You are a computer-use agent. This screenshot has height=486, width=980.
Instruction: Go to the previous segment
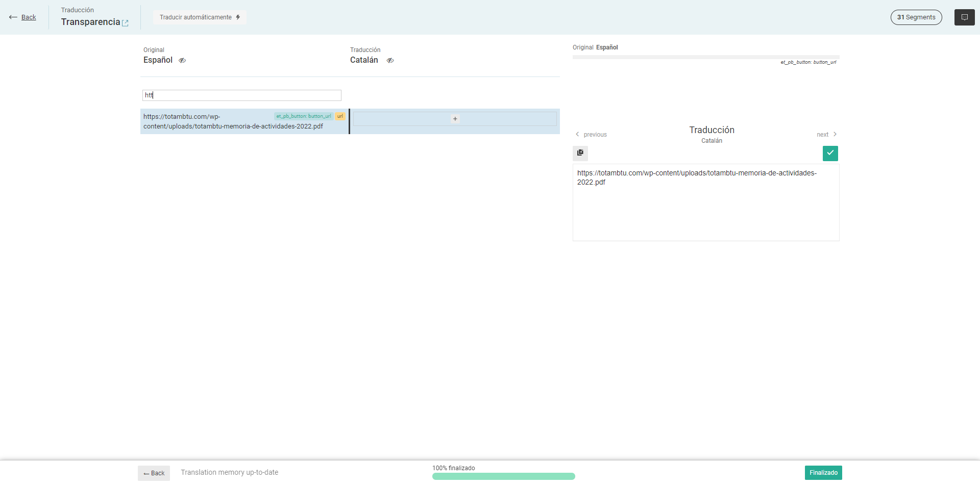point(591,135)
